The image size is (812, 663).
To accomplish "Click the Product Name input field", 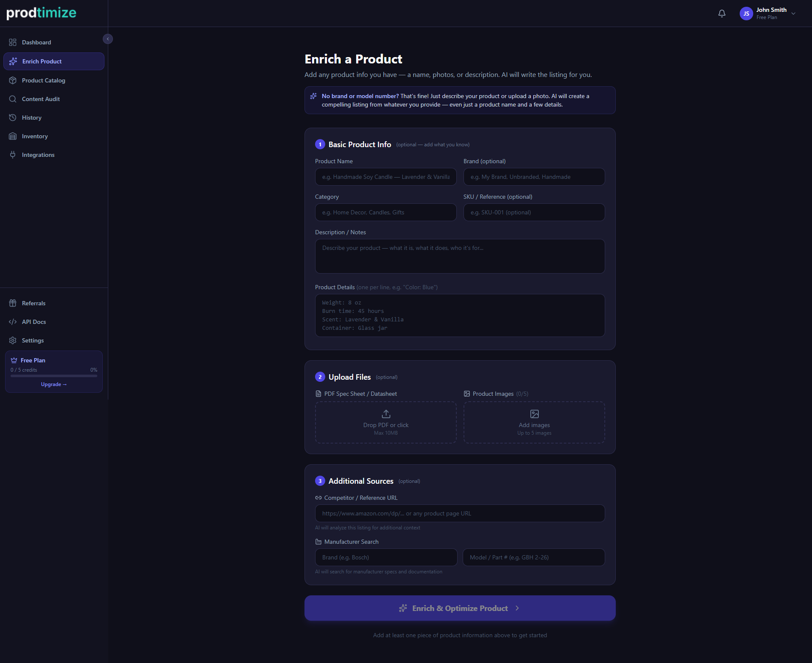I will [385, 177].
